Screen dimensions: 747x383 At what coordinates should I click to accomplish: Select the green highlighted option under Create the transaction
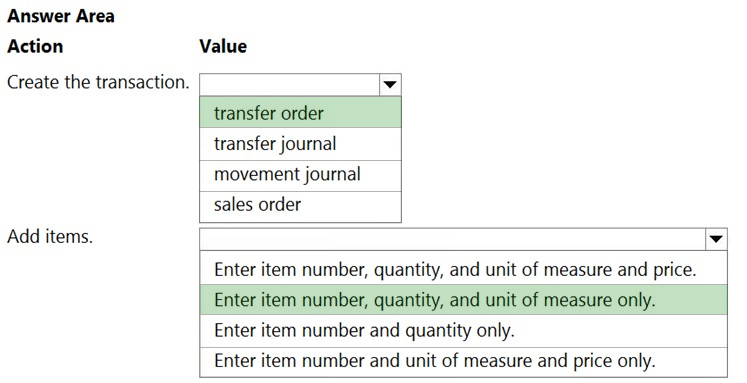click(x=300, y=112)
